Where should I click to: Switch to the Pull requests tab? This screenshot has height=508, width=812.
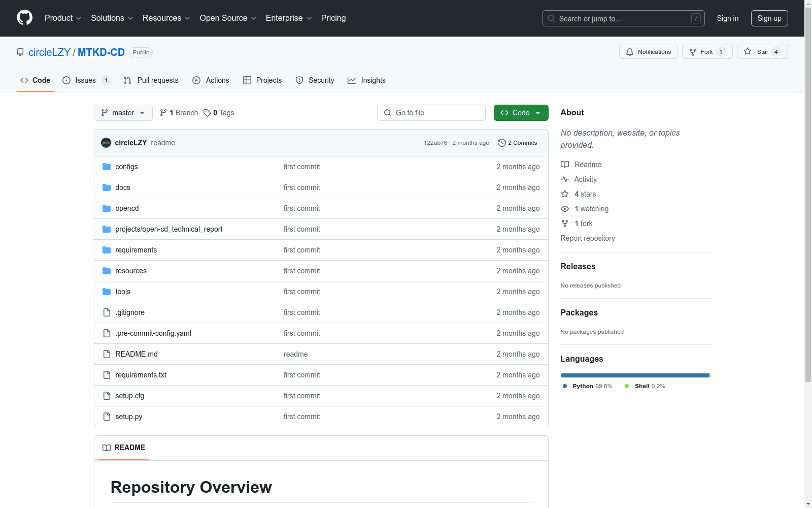(151, 80)
